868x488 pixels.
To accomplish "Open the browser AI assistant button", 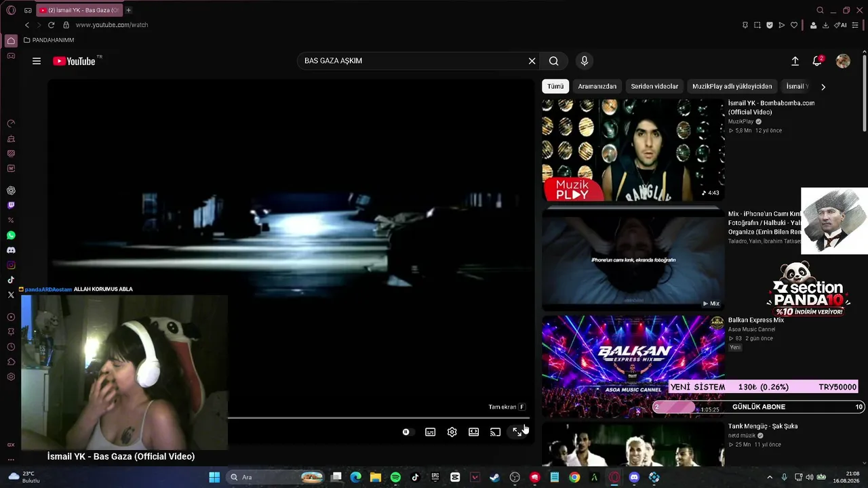I will (x=841, y=25).
